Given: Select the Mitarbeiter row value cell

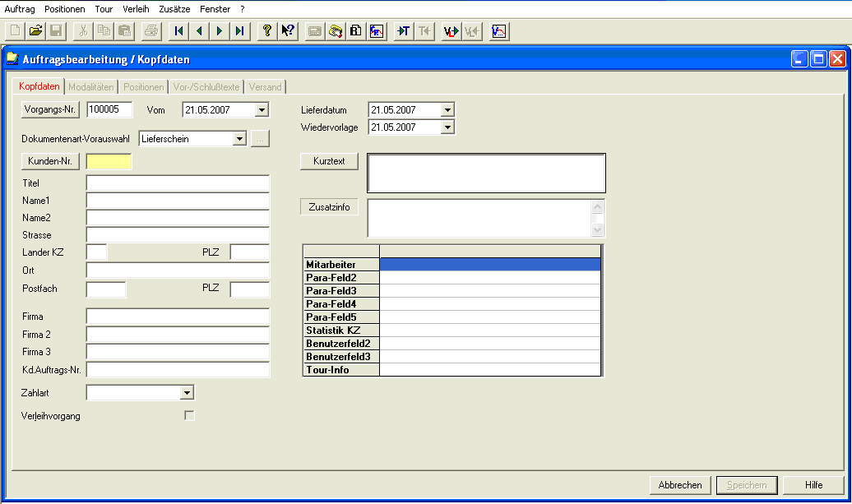Looking at the screenshot, I should coord(490,265).
